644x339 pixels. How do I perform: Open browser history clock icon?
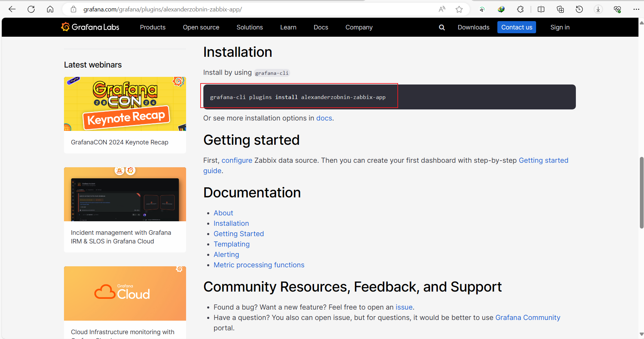[579, 9]
